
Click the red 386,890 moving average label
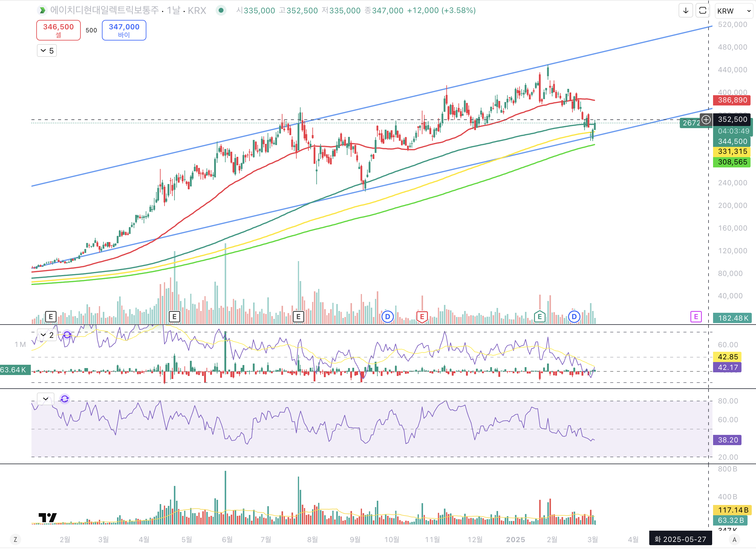point(732,100)
